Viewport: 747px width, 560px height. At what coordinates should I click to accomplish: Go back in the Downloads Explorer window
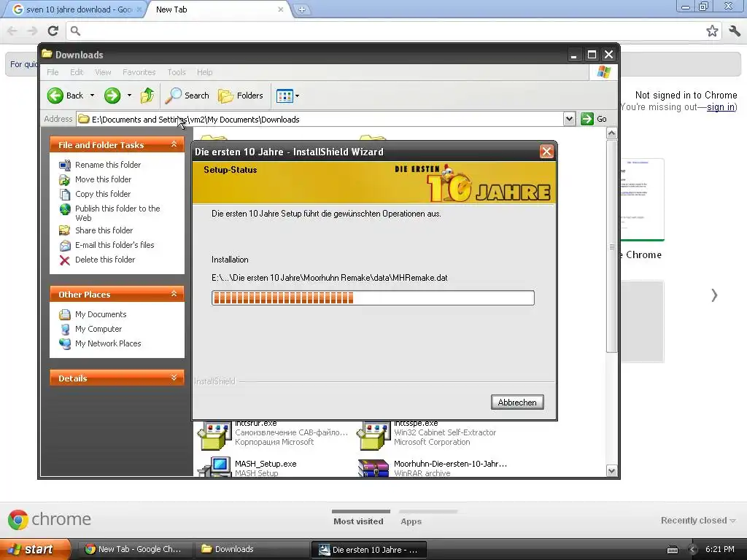66,96
